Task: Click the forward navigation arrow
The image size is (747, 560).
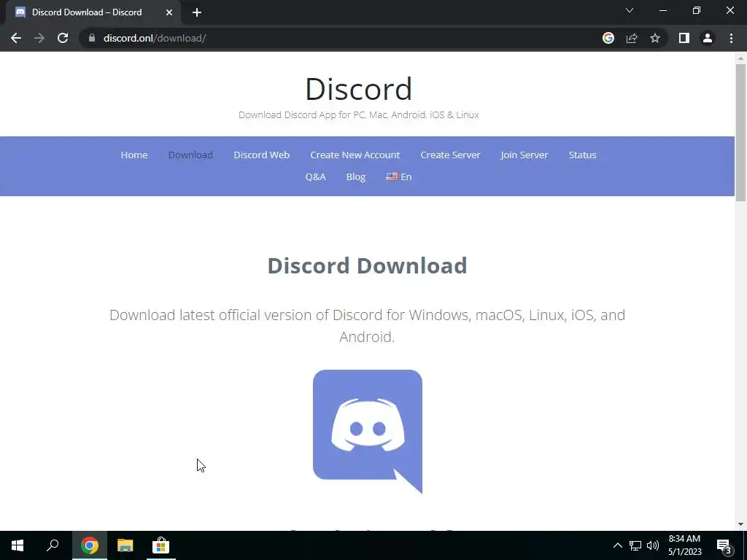Action: tap(39, 38)
